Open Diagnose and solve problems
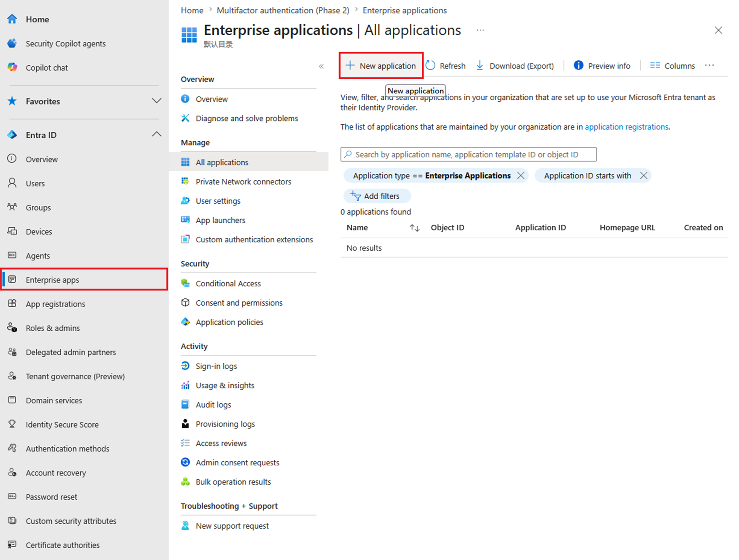Image resolution: width=739 pixels, height=560 pixels. (x=247, y=118)
